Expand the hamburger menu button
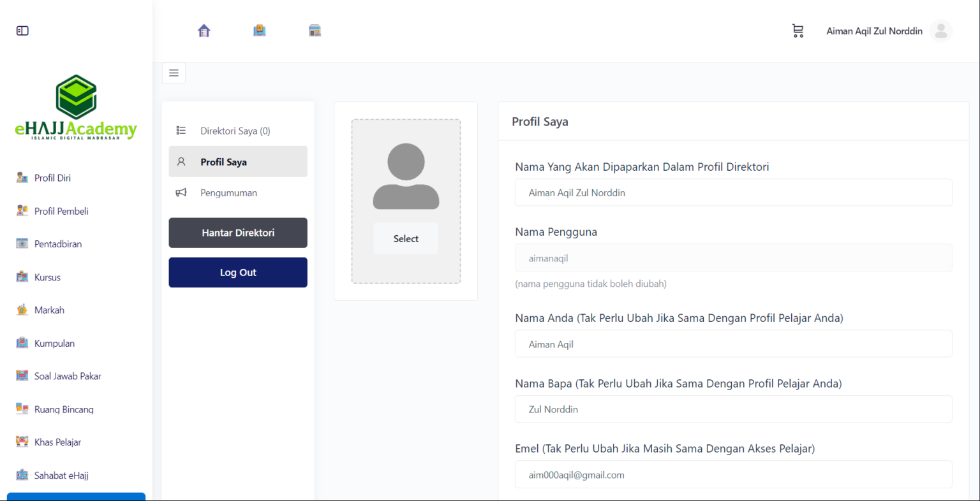This screenshot has width=980, height=501. [x=174, y=73]
